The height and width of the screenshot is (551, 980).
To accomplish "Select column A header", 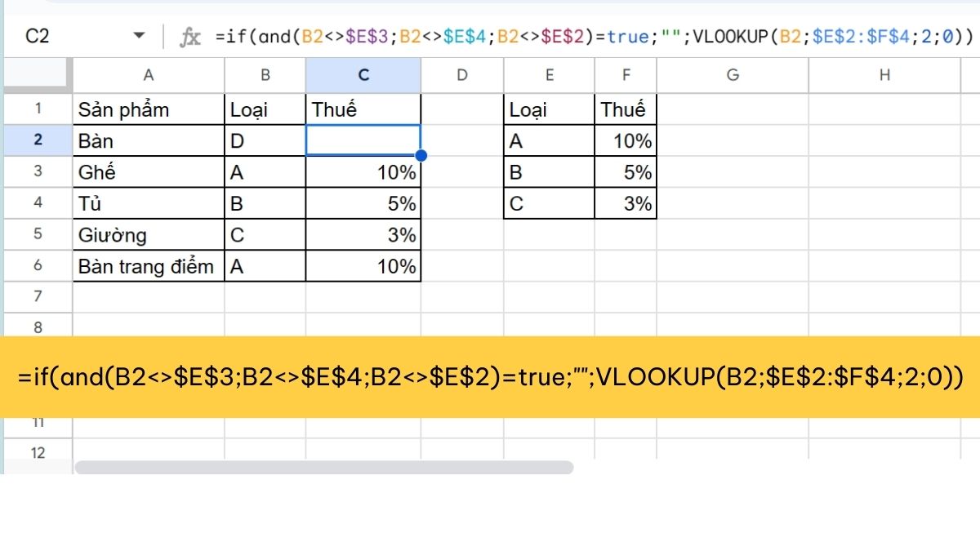I will (149, 75).
